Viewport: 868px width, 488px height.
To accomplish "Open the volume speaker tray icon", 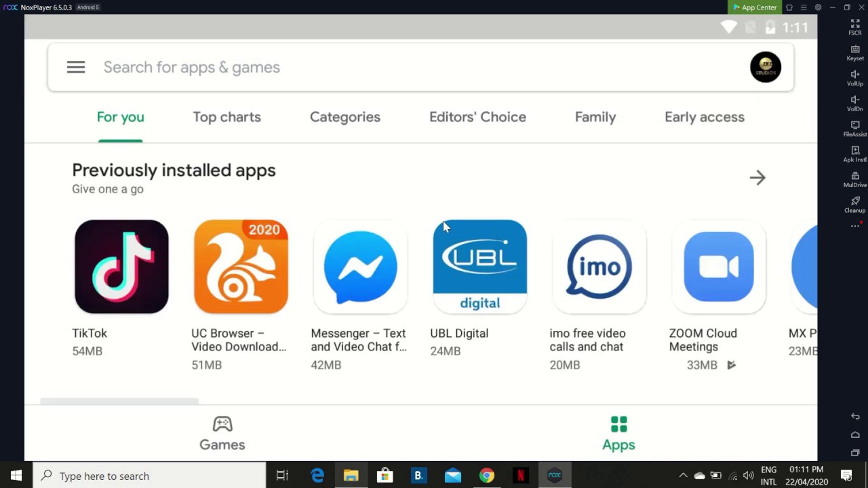I will coord(749,476).
